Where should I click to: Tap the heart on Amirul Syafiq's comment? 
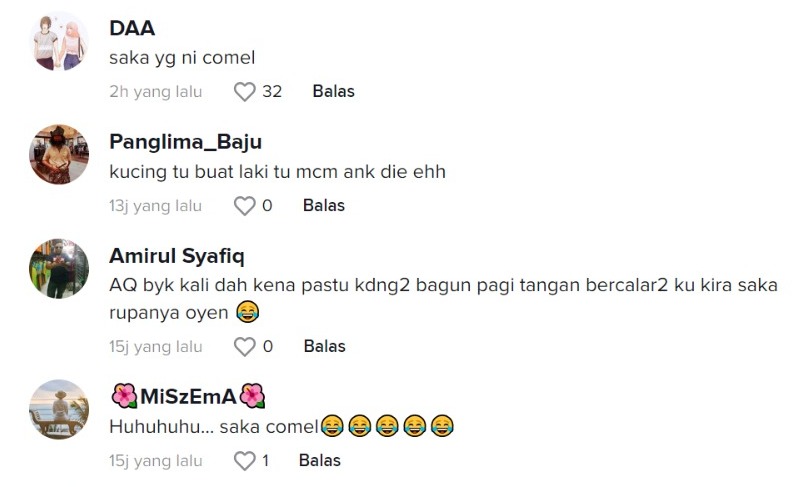245,347
